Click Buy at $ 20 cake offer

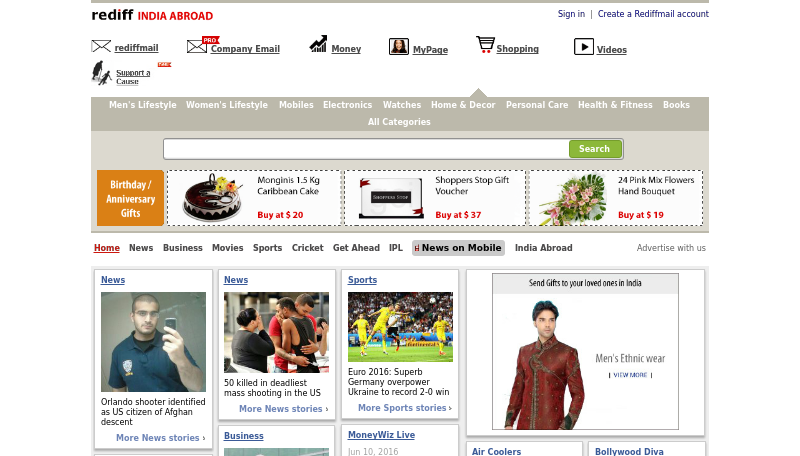tap(280, 215)
